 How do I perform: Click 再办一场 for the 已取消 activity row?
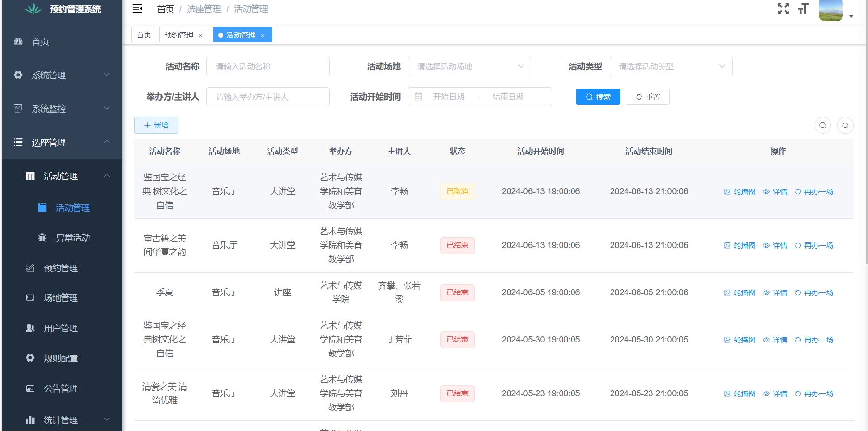click(814, 191)
